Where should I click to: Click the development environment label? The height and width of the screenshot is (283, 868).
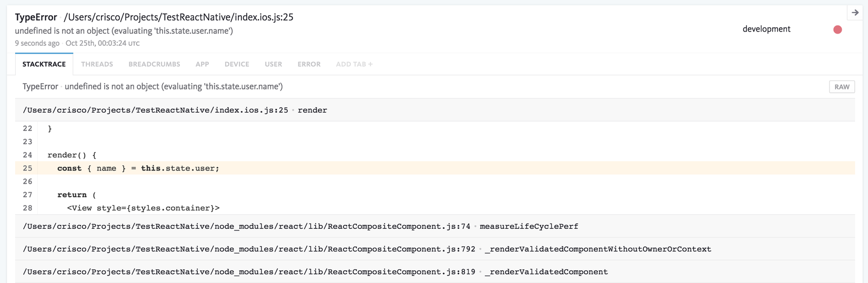(x=766, y=29)
